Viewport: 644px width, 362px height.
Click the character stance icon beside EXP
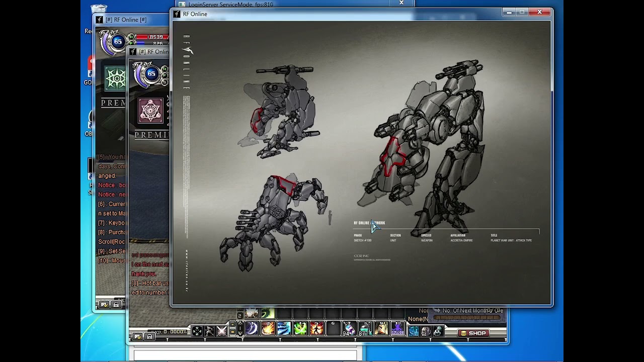[x=209, y=331]
